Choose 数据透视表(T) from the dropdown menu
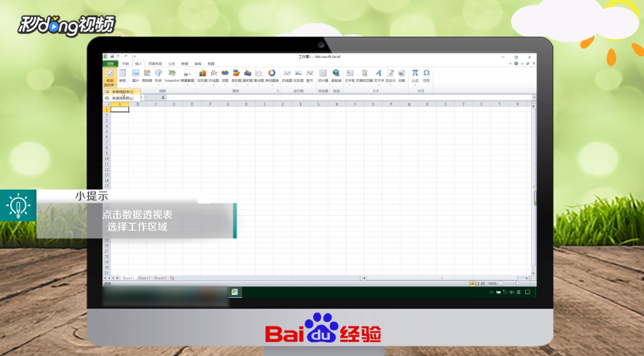Image resolution: width=644 pixels, height=356 pixels. point(122,91)
